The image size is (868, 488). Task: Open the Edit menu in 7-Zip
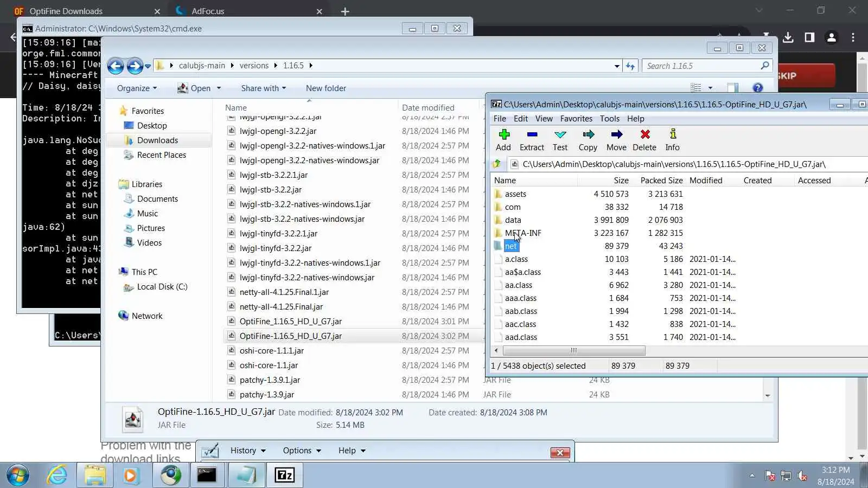[x=521, y=119]
